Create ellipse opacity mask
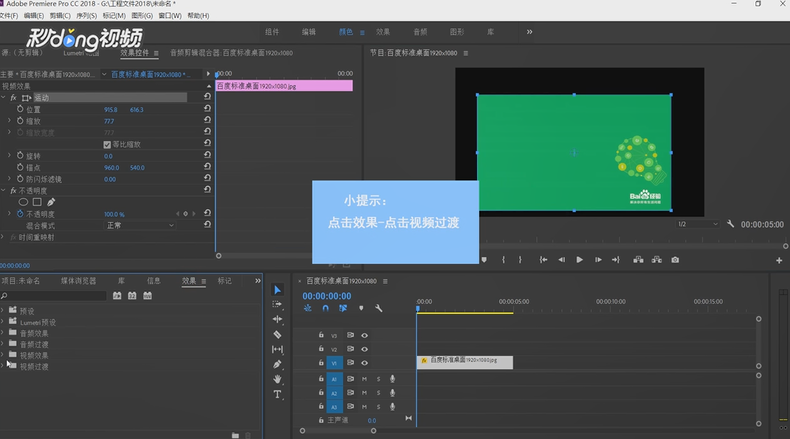This screenshot has height=439, width=790. point(23,202)
